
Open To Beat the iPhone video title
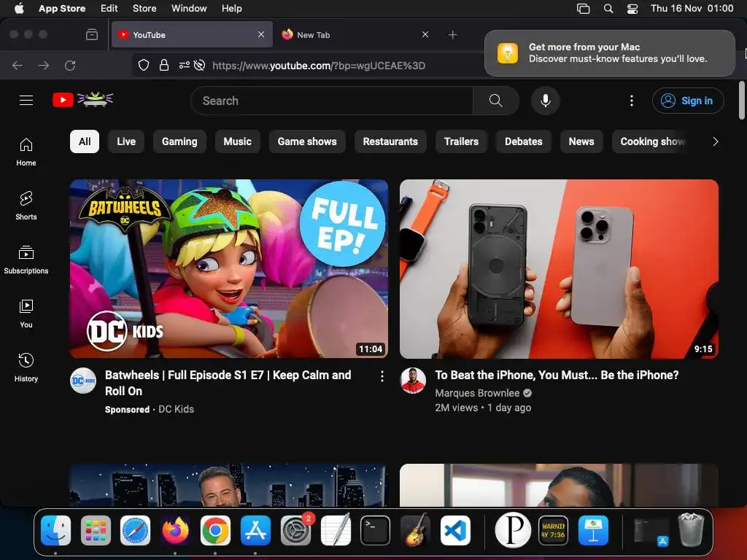click(x=557, y=375)
